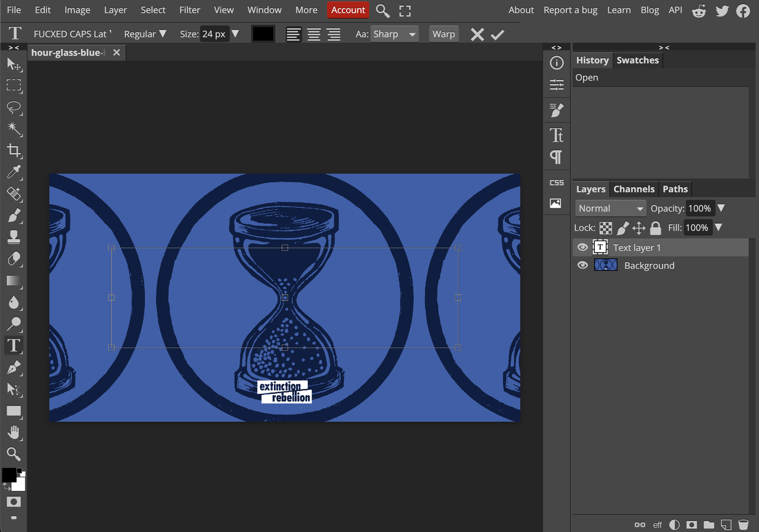
Task: Switch to the Channels tab
Action: [634, 189]
